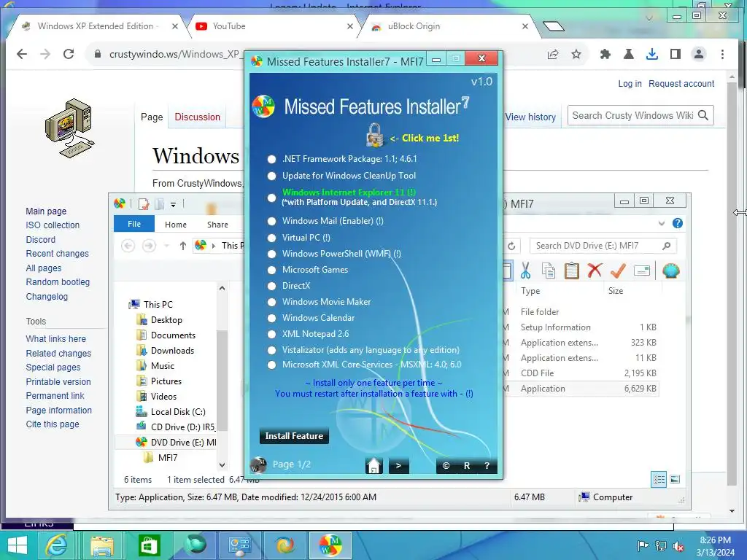Open browser profile avatar icon

[699, 54]
